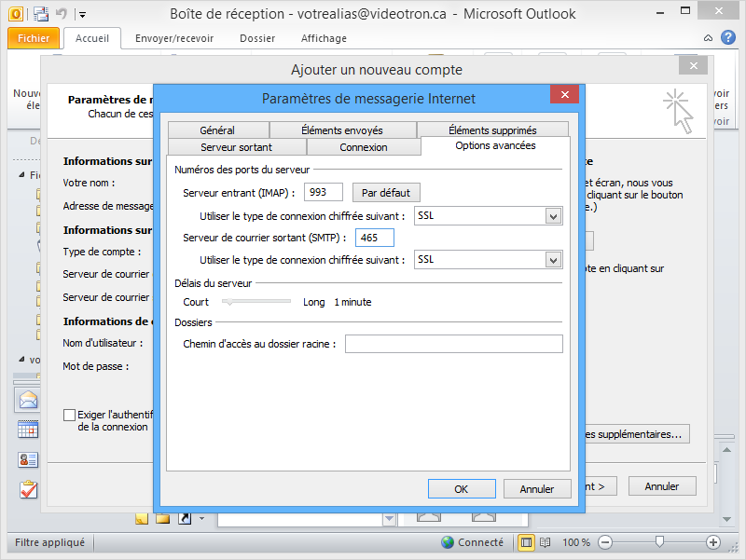The height and width of the screenshot is (560, 746).
Task: Collapse the 'Fi' folder group in navigation pane
Action: (x=21, y=175)
